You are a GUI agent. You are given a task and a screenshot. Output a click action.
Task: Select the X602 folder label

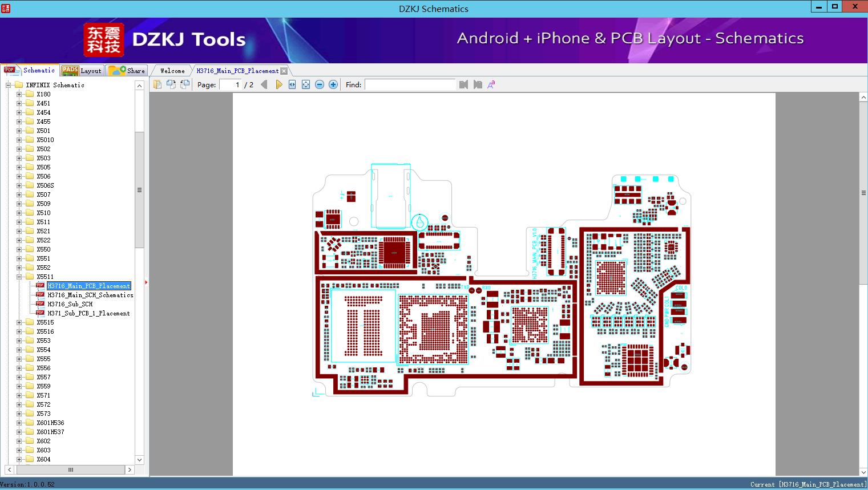43,441
